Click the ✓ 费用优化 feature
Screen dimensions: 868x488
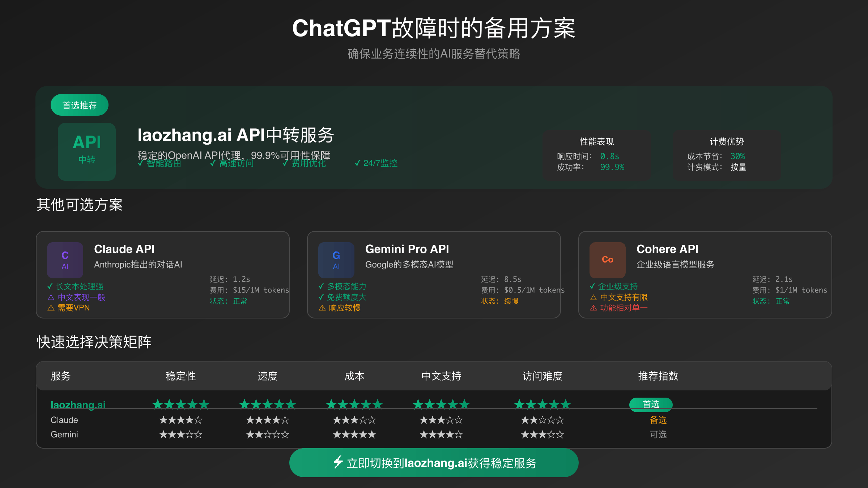coord(304,163)
